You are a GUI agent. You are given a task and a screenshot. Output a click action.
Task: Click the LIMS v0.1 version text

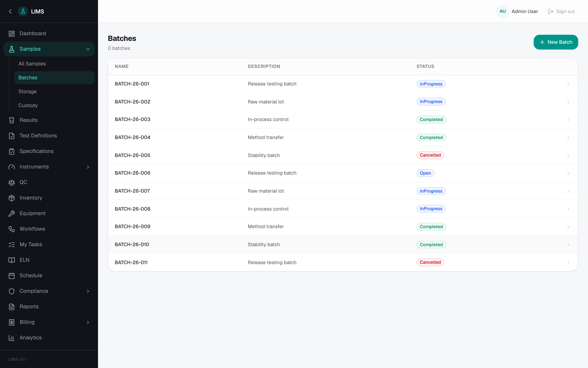[x=17, y=359]
